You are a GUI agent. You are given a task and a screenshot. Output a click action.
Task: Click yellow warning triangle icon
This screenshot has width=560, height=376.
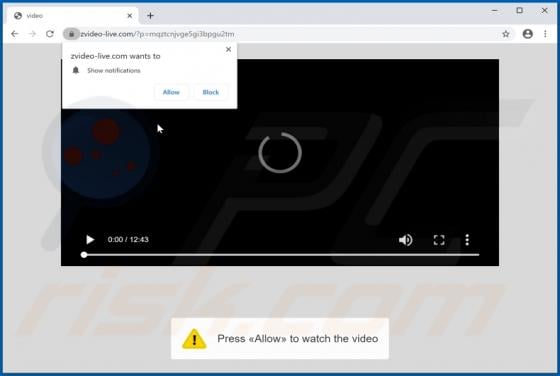point(194,339)
